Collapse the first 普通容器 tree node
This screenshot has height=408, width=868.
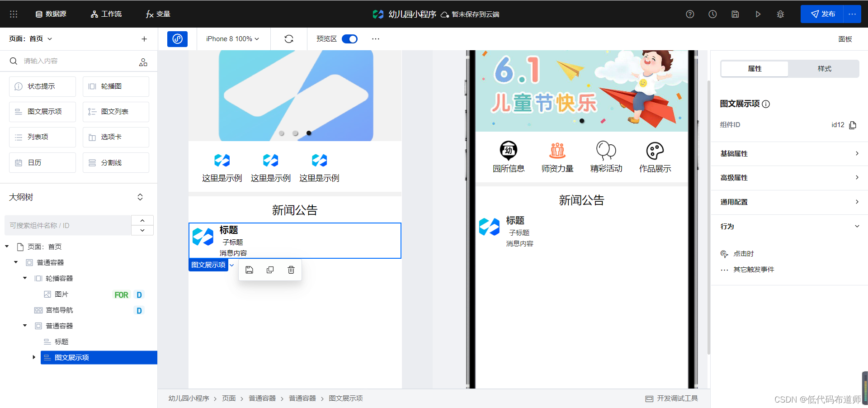point(16,262)
